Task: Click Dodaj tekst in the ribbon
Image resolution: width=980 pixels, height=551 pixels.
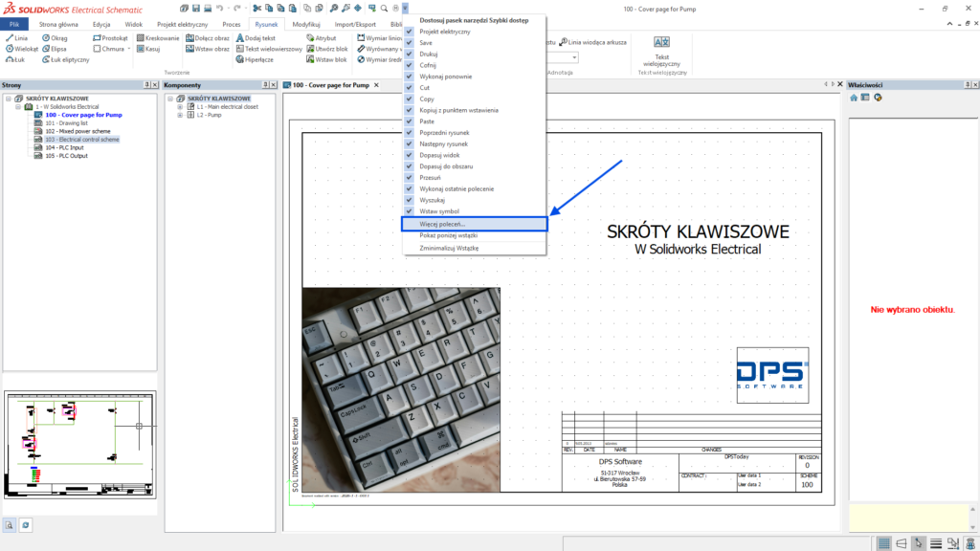Action: pos(255,38)
